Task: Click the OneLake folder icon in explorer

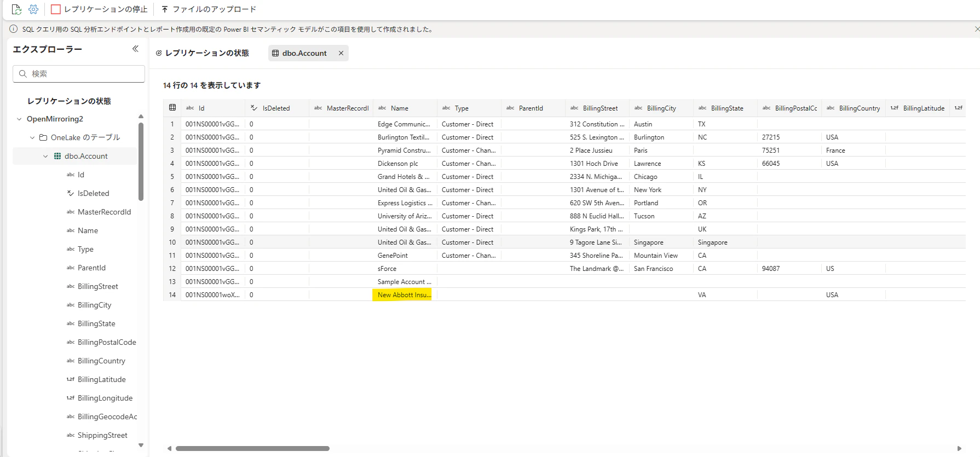Action: 43,137
